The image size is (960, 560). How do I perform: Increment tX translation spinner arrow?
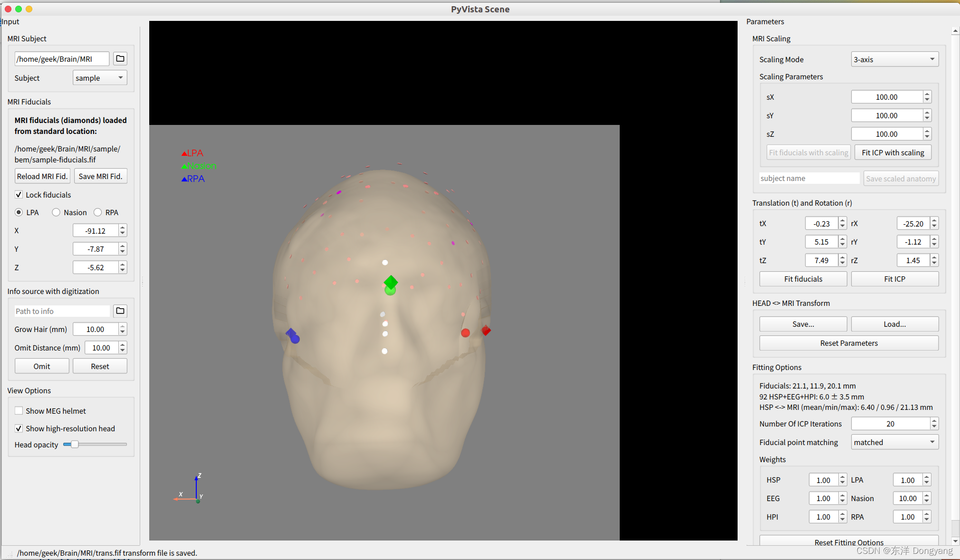(842, 220)
